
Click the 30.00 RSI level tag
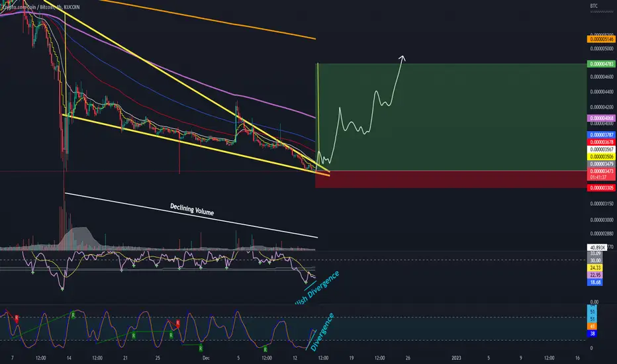(595, 261)
